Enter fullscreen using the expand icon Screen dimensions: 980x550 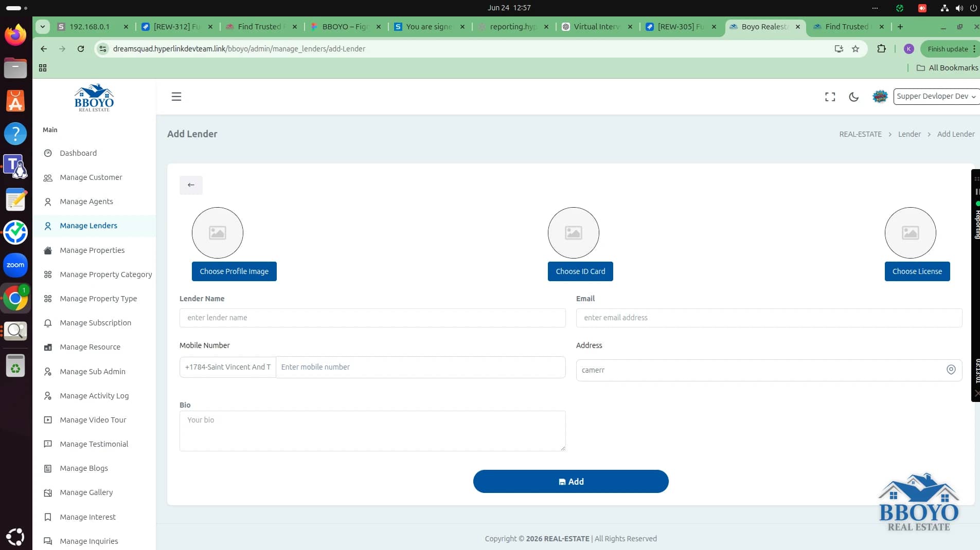tap(830, 97)
